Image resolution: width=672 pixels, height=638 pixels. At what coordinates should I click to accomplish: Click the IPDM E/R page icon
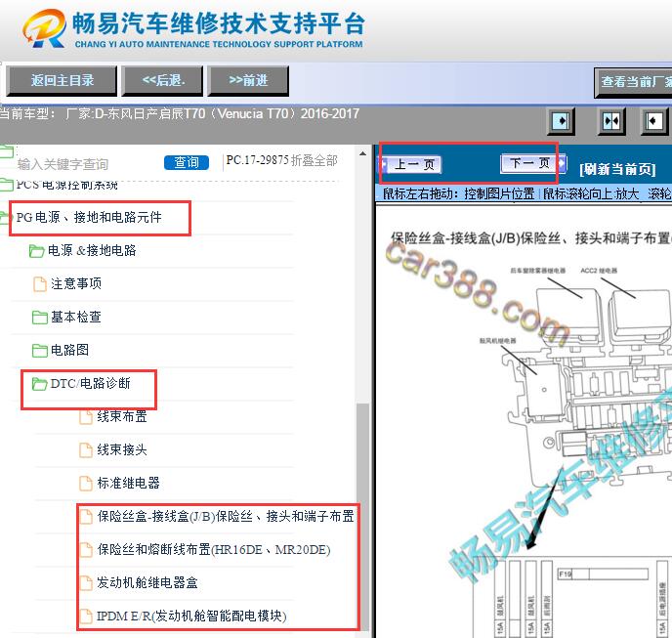tap(86, 617)
